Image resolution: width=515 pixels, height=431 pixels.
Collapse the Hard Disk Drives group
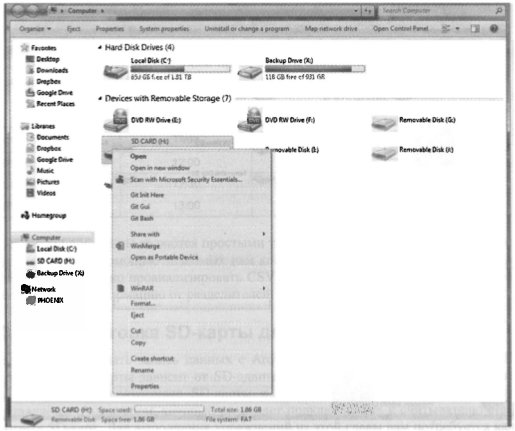[x=100, y=48]
